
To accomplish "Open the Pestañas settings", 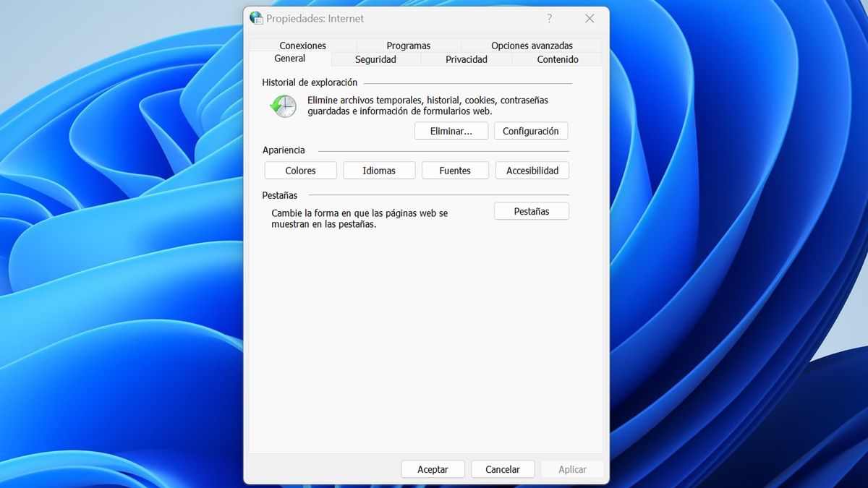I will 531,210.
